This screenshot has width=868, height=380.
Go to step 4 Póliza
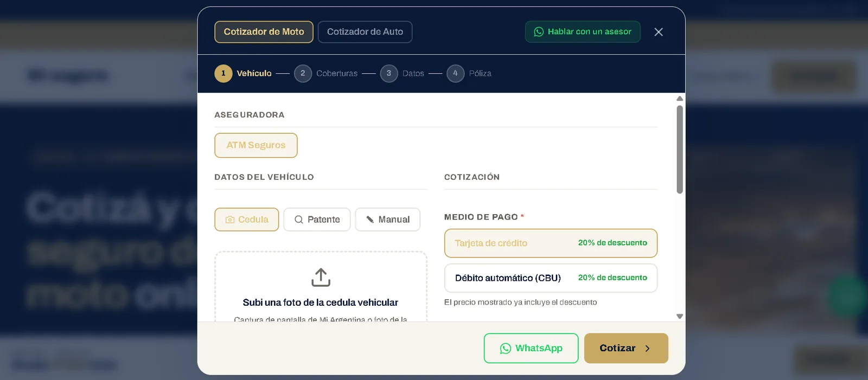tap(469, 73)
